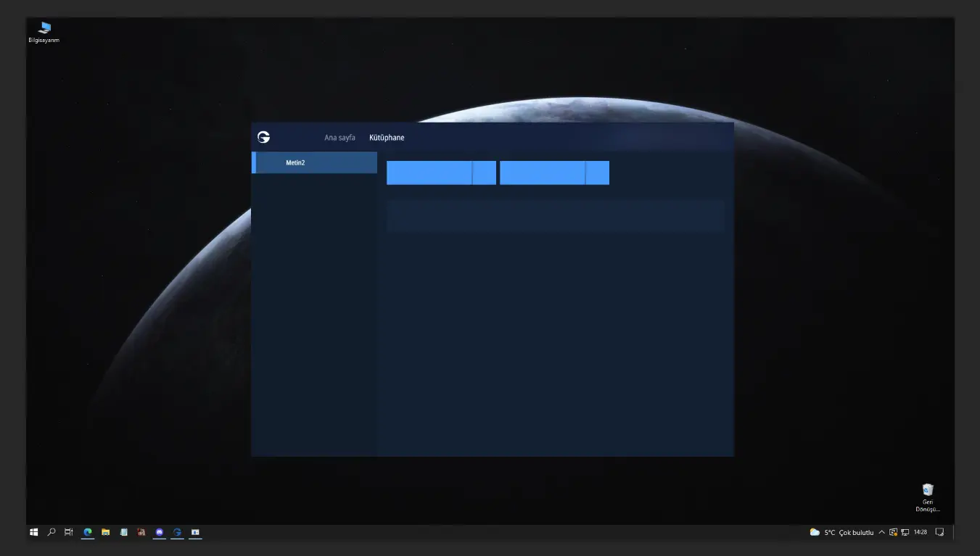Click the taskbar search magnifier

(52, 532)
